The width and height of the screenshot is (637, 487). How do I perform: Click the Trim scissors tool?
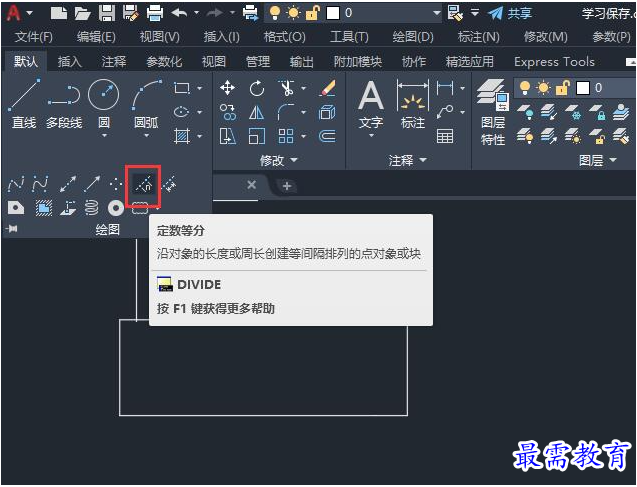pyautogui.click(x=286, y=88)
